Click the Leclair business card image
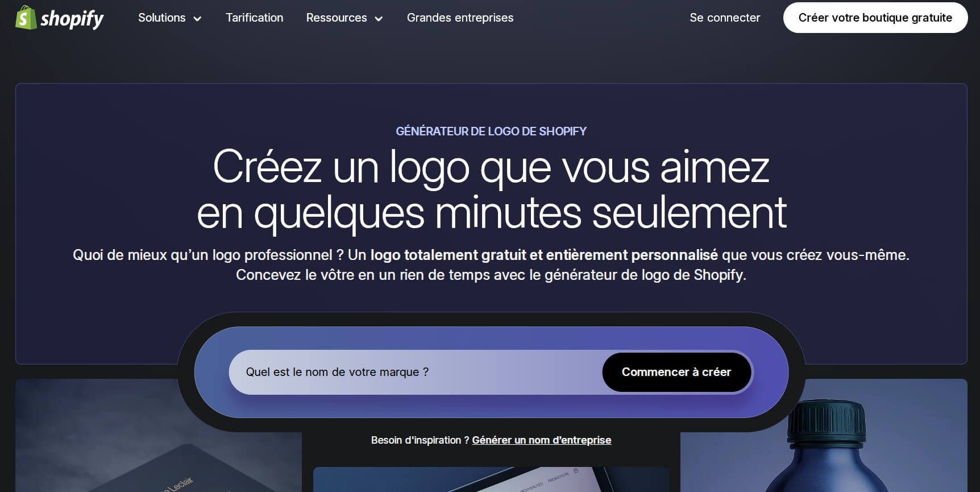980x492 pixels. (159, 436)
